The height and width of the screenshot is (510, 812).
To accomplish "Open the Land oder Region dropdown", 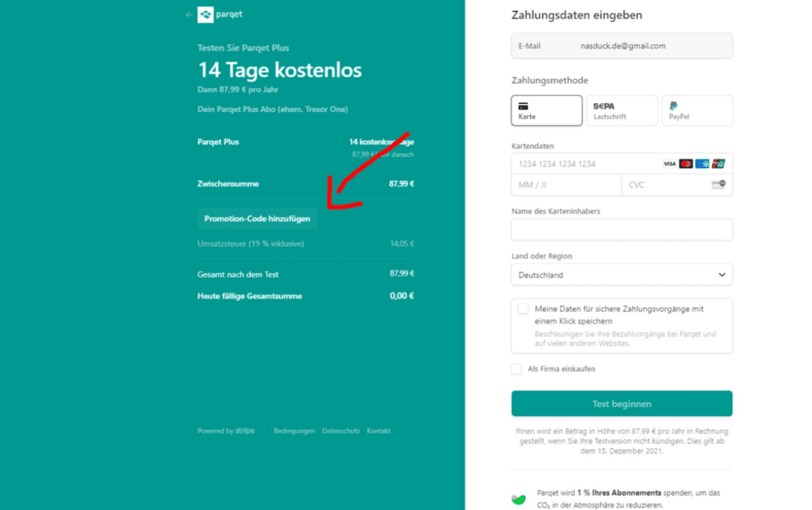I will coord(622,274).
